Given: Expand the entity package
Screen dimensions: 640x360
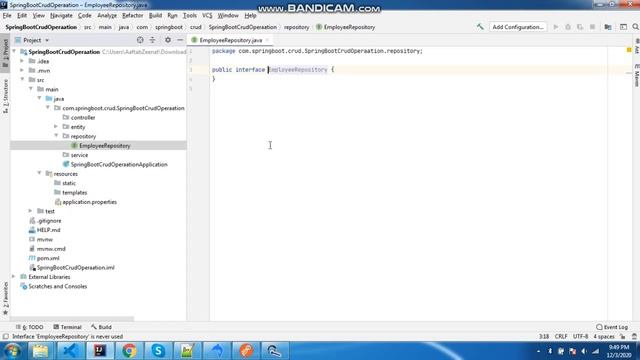Looking at the screenshot, I should pyautogui.click(x=56, y=127).
